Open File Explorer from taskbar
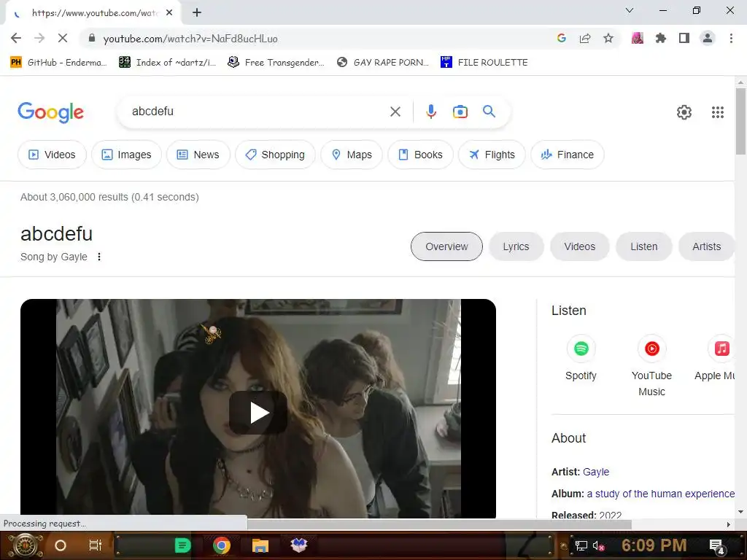 coord(260,545)
